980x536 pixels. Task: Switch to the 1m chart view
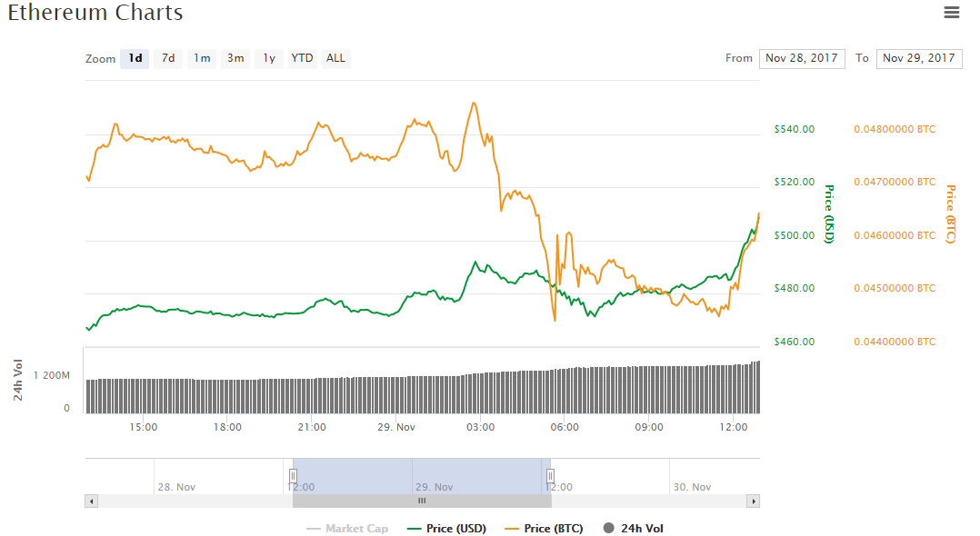(201, 58)
